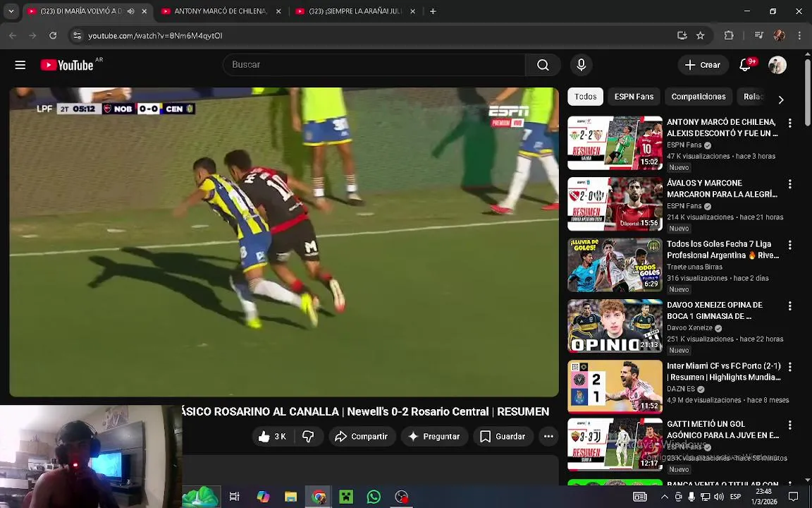Install app icon in address bar

(682, 35)
